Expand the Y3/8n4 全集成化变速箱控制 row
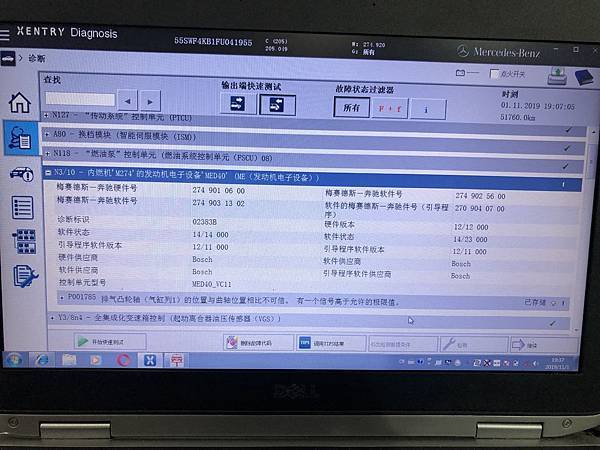This screenshot has width=600, height=450. (x=52, y=318)
